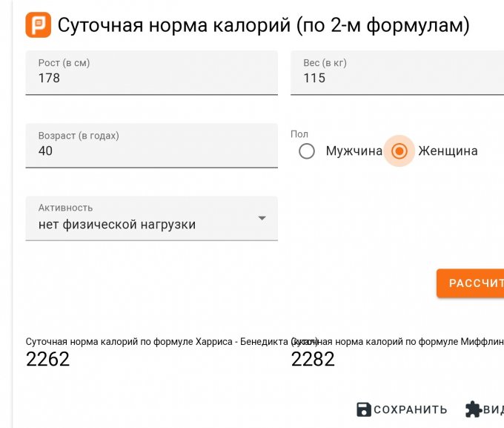Screen dimensions: 504x428
Task: Focus the Вес (в кг) input field
Action: pos(397,78)
